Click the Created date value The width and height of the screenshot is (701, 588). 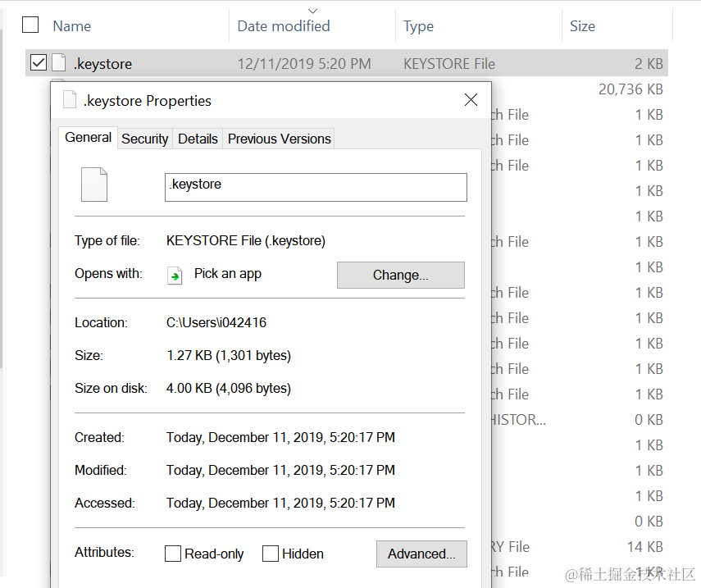pos(280,437)
